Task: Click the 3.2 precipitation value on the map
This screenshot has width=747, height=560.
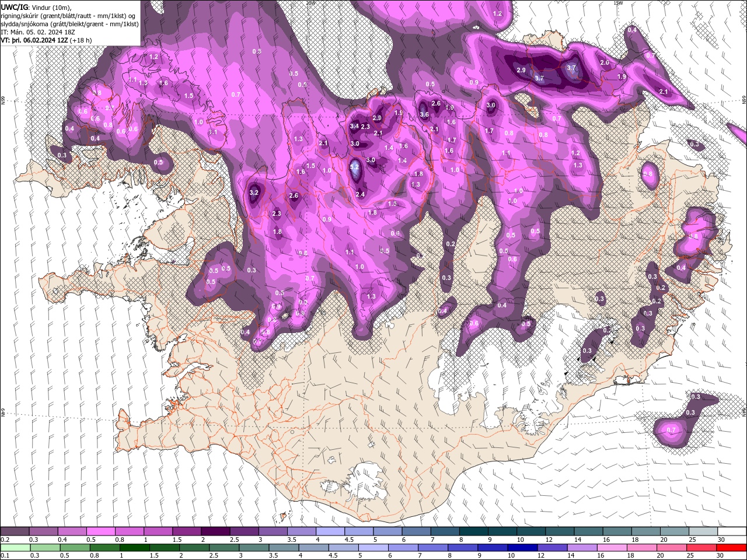Action: tap(254, 192)
